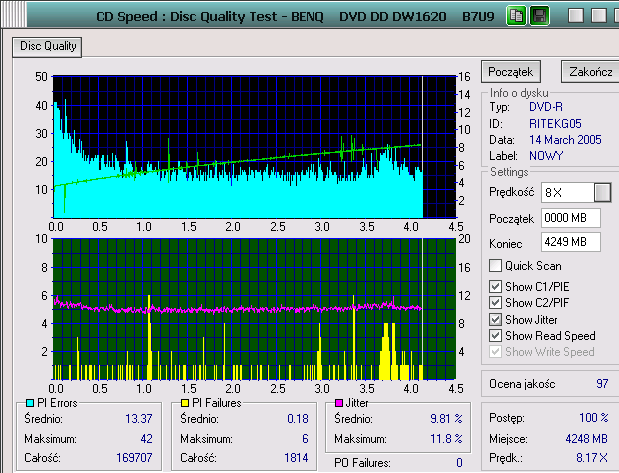The height and width of the screenshot is (473, 619).
Task: Click disc type value DVD-R
Action: pos(546,107)
